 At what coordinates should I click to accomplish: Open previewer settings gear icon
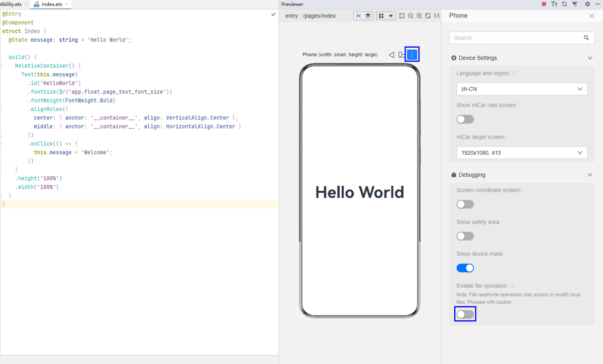tap(587, 4)
